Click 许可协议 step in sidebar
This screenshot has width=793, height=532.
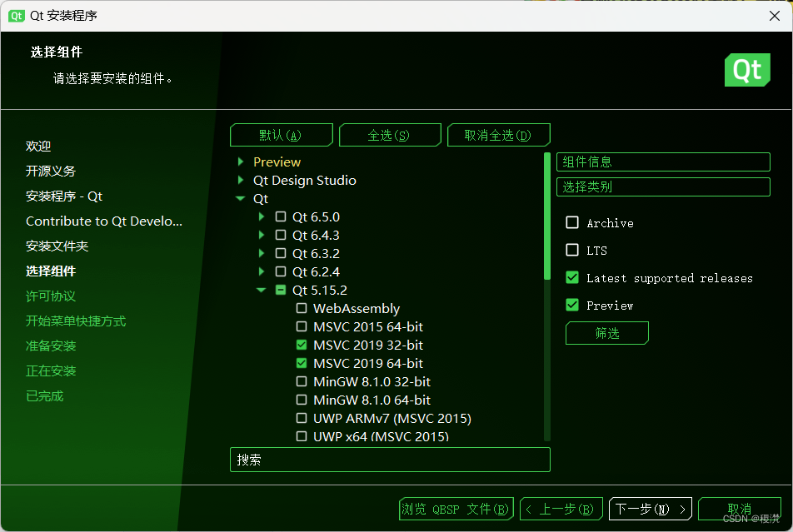(51, 296)
